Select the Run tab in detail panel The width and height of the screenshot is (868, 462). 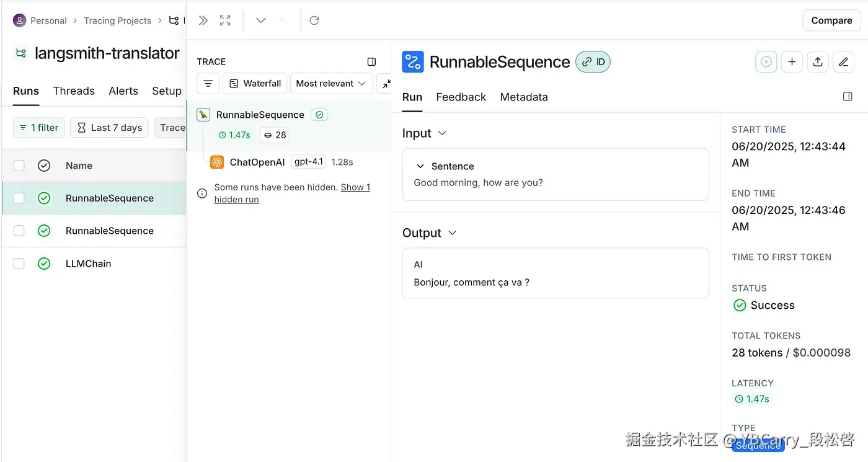click(x=412, y=97)
